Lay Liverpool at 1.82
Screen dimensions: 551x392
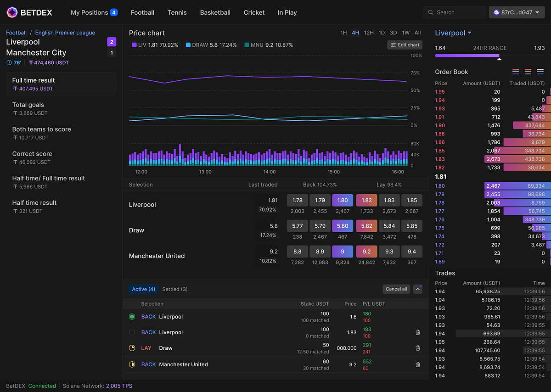pos(366,200)
